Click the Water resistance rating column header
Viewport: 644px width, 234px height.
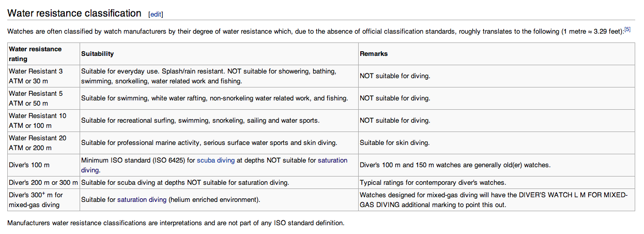[35, 54]
